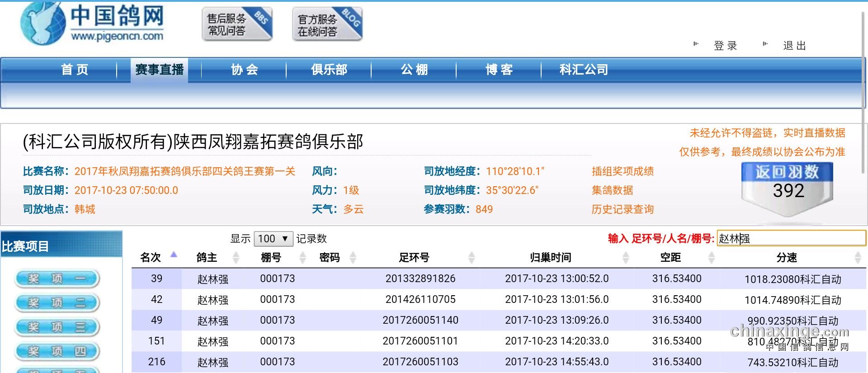Select the 奖项四 button in sidebar
This screenshot has height=373, width=868.
pos(57,351)
